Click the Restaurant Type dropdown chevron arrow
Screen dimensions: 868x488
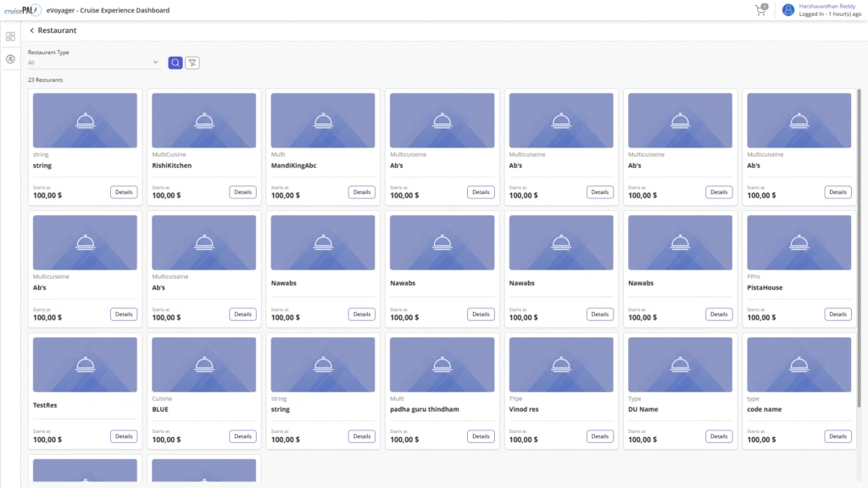coord(155,63)
